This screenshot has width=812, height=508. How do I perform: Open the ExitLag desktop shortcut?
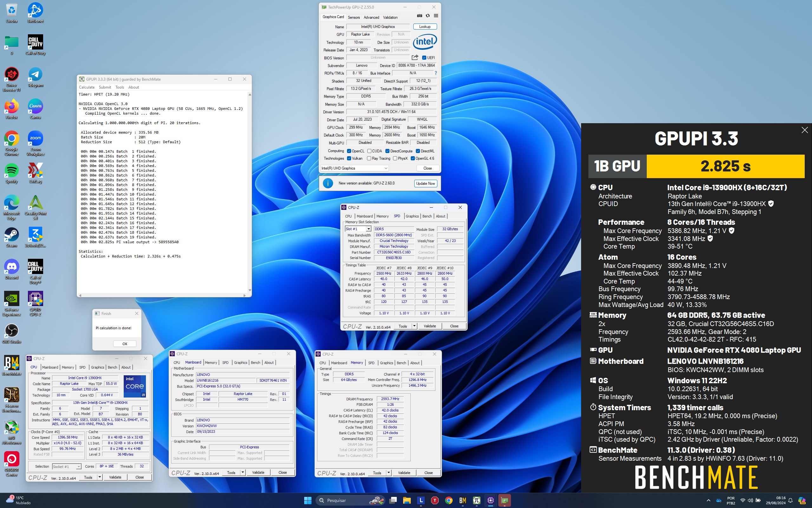(x=35, y=173)
